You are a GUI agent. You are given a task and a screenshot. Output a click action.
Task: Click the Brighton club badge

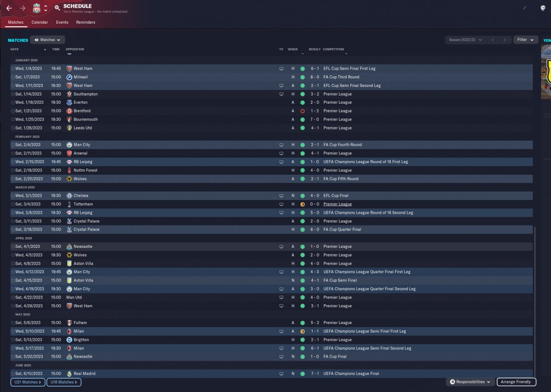[x=69, y=340]
